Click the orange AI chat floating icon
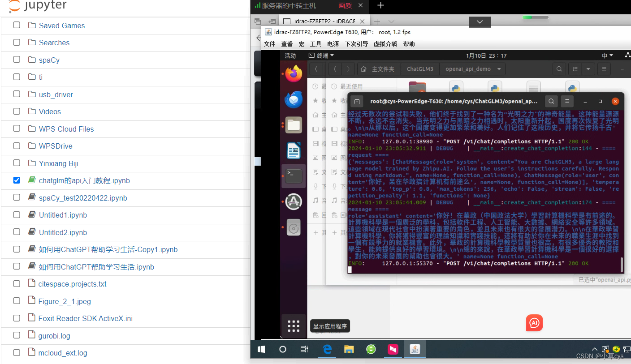The width and height of the screenshot is (631, 364). [534, 323]
